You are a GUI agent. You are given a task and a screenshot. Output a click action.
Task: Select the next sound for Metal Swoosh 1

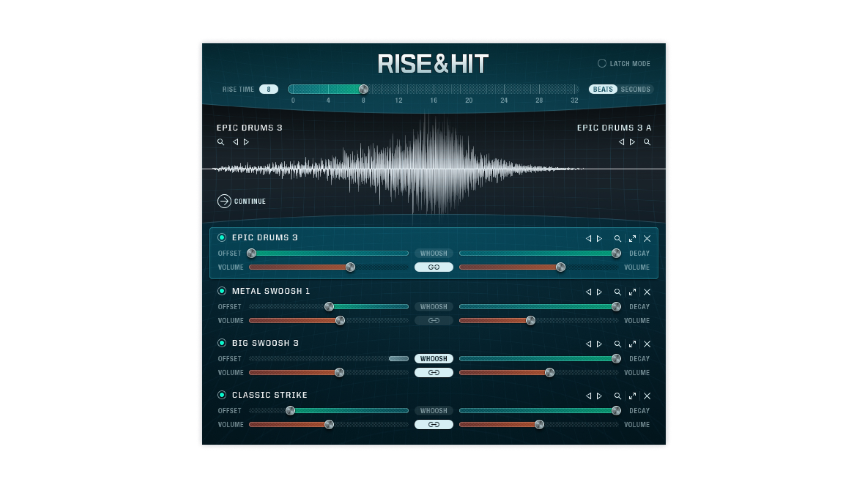click(599, 292)
